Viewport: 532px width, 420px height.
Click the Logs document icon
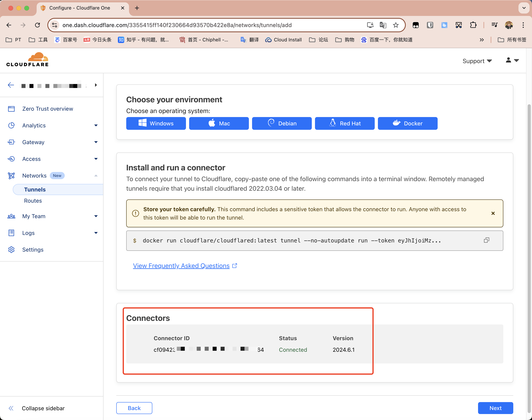tap(11, 233)
